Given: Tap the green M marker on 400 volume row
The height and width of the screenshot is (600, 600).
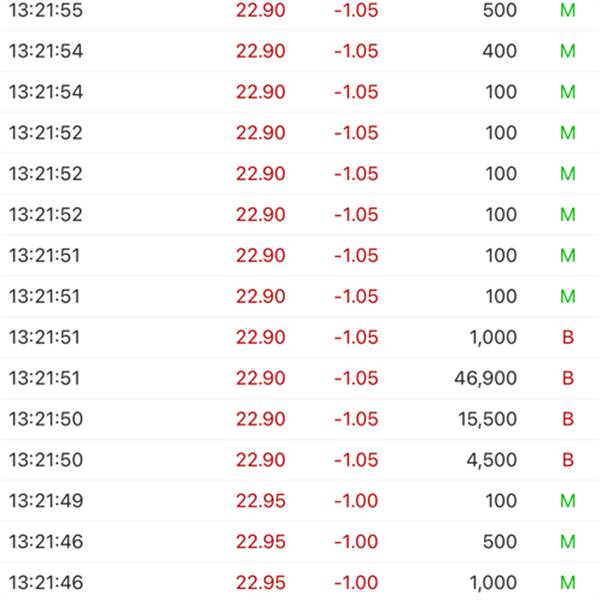Looking at the screenshot, I should 568,51.
